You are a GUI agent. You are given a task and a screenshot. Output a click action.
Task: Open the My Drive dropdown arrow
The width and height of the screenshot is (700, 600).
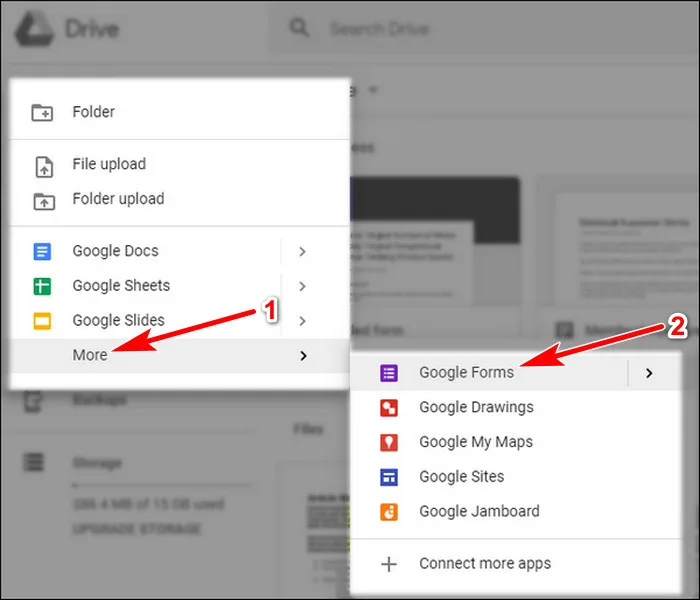[x=373, y=90]
